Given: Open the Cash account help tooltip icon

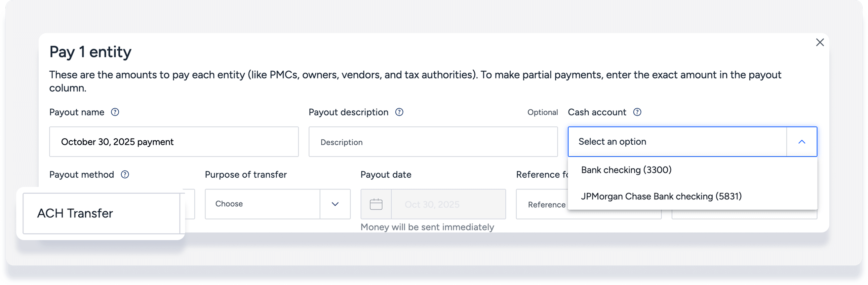Looking at the screenshot, I should (637, 112).
